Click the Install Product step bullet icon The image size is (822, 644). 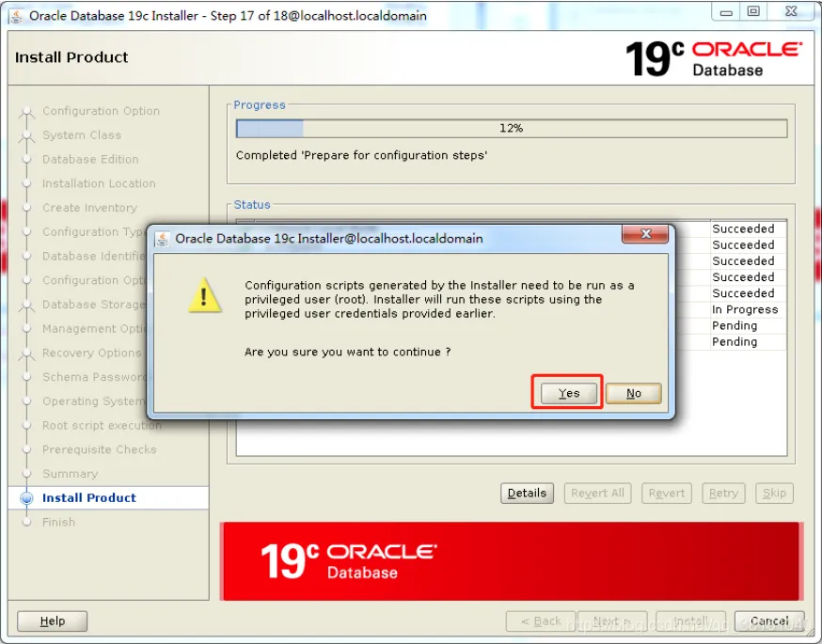pyautogui.click(x=26, y=497)
